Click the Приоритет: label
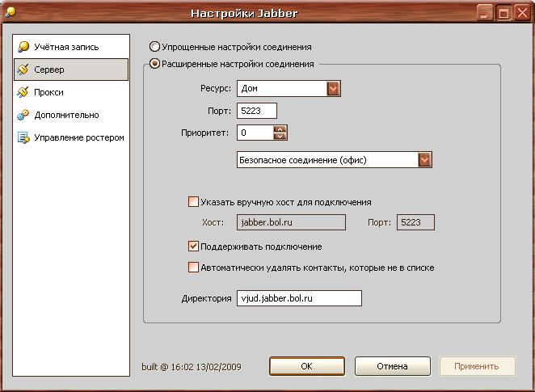 coord(204,133)
